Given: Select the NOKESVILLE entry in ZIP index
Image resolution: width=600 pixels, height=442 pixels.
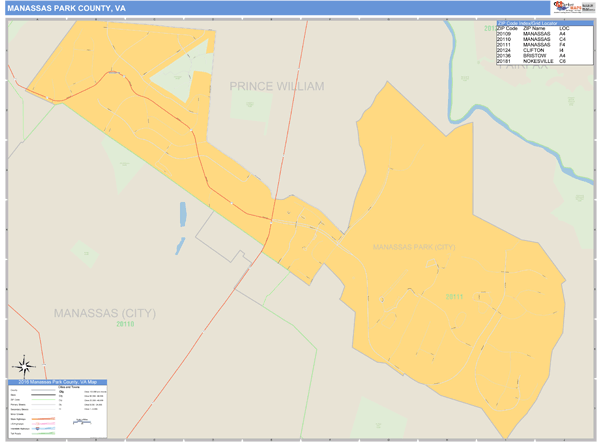Looking at the screenshot, I should pos(538,61).
